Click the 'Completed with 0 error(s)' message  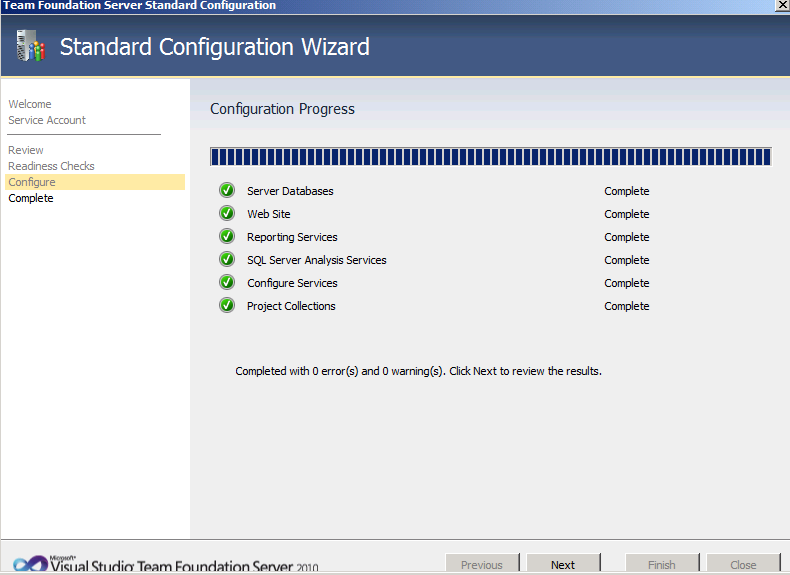(418, 371)
